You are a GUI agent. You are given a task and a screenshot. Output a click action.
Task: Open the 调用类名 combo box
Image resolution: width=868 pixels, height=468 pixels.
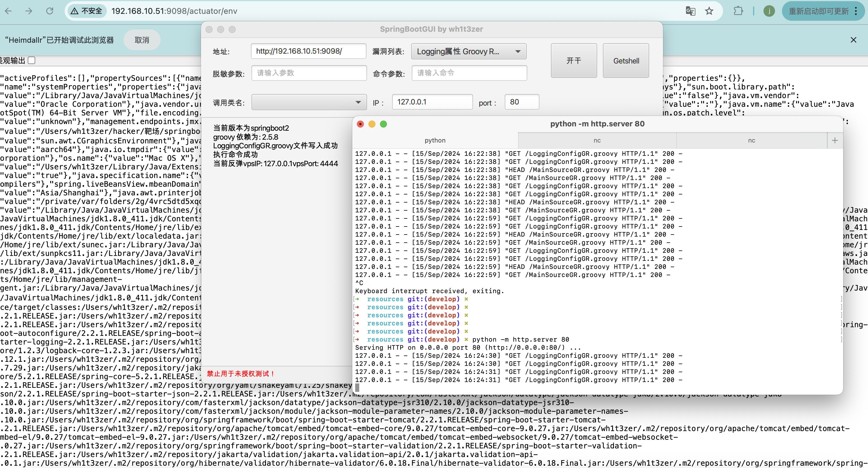pyautogui.click(x=309, y=102)
